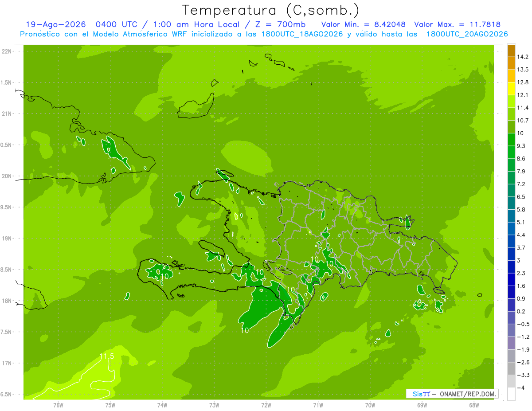532x411 pixels.
Task: Click the topmost brown-orange colorbar swatch
Action: tap(511, 51)
